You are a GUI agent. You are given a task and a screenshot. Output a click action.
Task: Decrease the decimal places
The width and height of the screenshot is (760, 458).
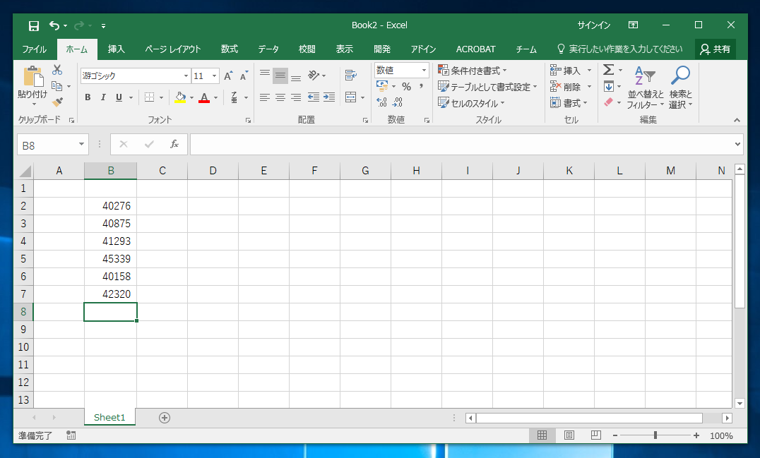398,102
